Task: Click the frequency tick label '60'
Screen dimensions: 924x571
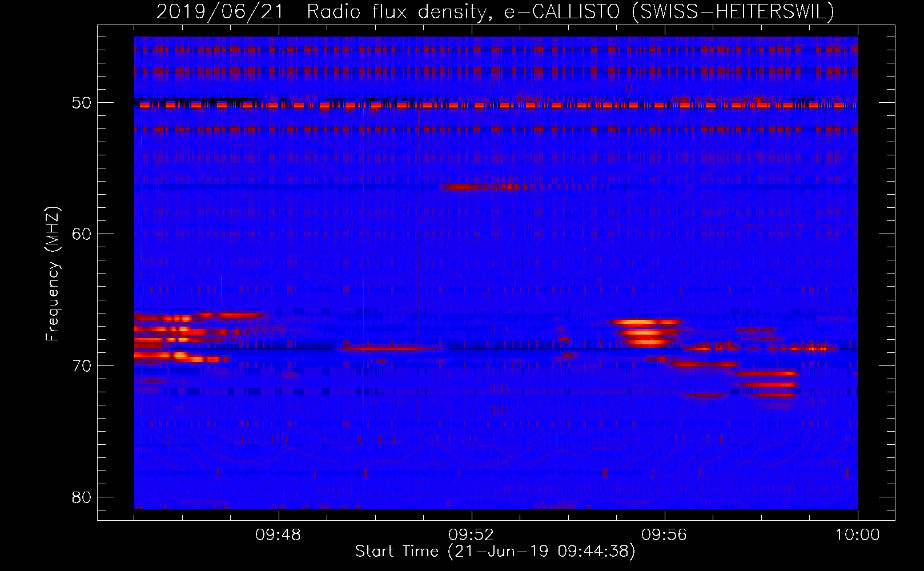Action: coord(82,234)
